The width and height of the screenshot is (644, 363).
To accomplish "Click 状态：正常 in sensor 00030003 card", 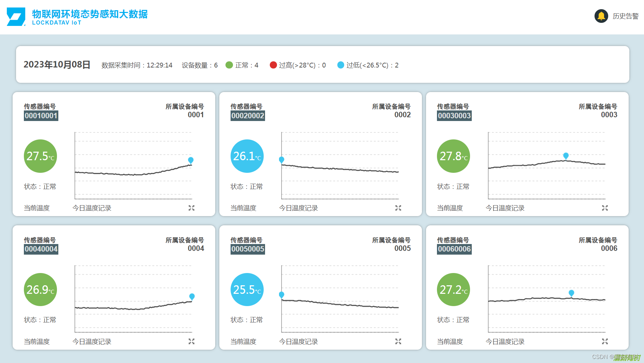I will [x=453, y=186].
